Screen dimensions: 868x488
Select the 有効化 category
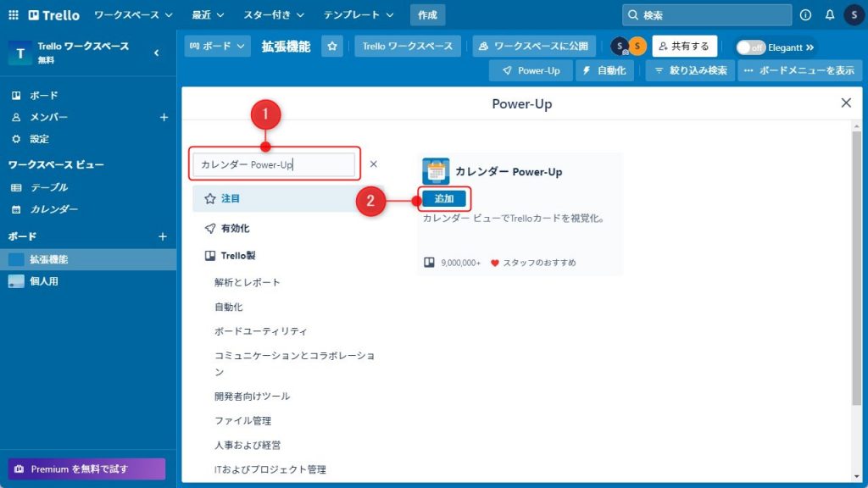pos(236,229)
